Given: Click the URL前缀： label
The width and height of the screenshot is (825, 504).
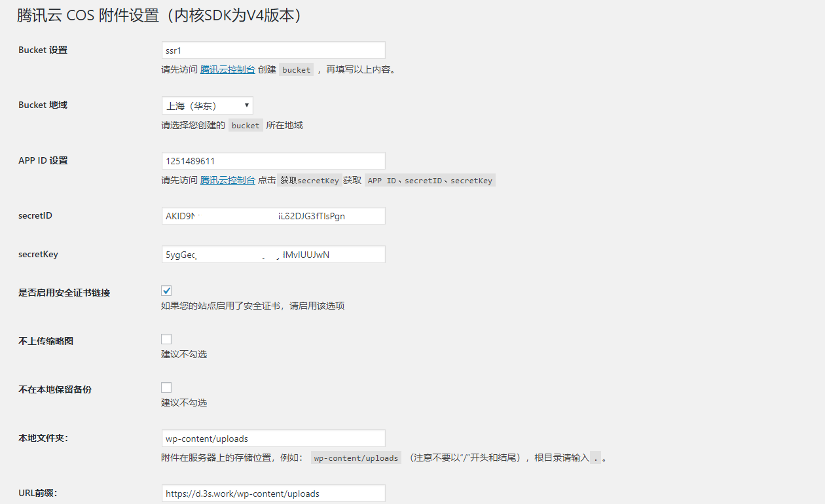Looking at the screenshot, I should point(38,493).
